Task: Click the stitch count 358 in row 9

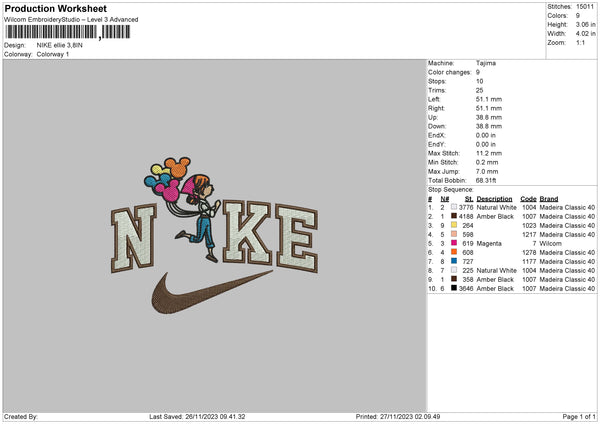Action: 468,279
